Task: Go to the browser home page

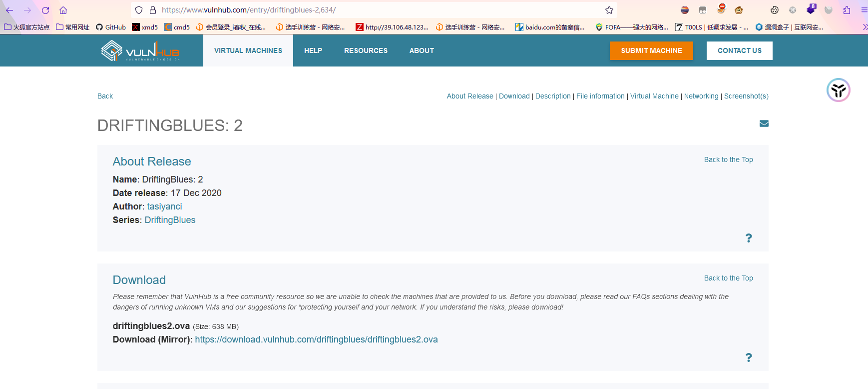Action: point(63,10)
